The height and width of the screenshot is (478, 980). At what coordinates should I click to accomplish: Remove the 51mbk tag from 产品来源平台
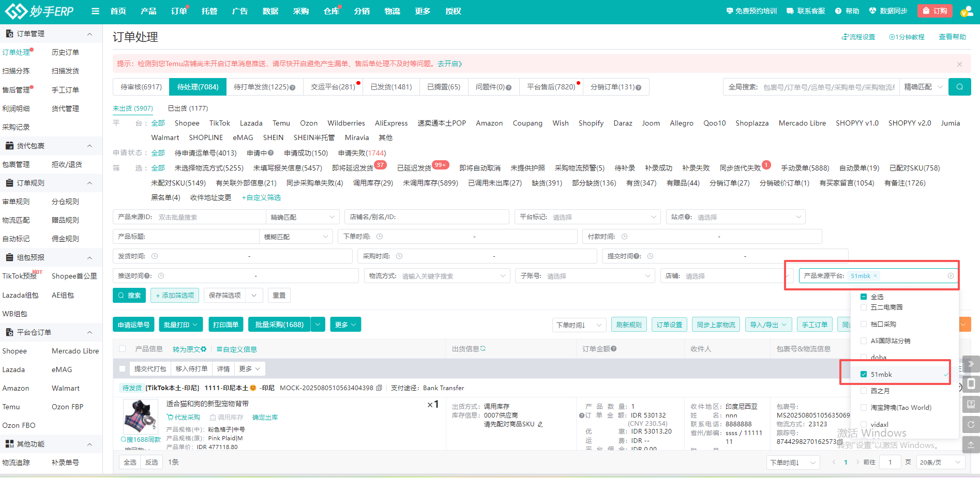point(875,276)
